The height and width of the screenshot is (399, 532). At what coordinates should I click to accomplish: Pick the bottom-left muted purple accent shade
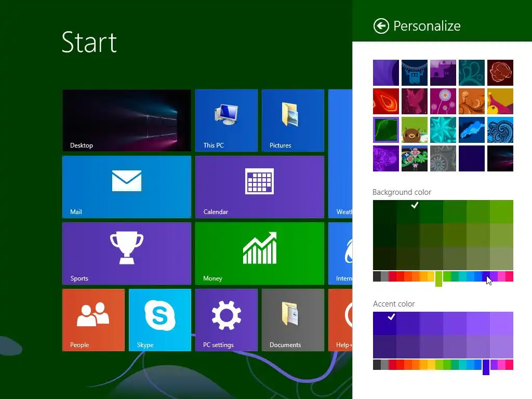click(384, 347)
